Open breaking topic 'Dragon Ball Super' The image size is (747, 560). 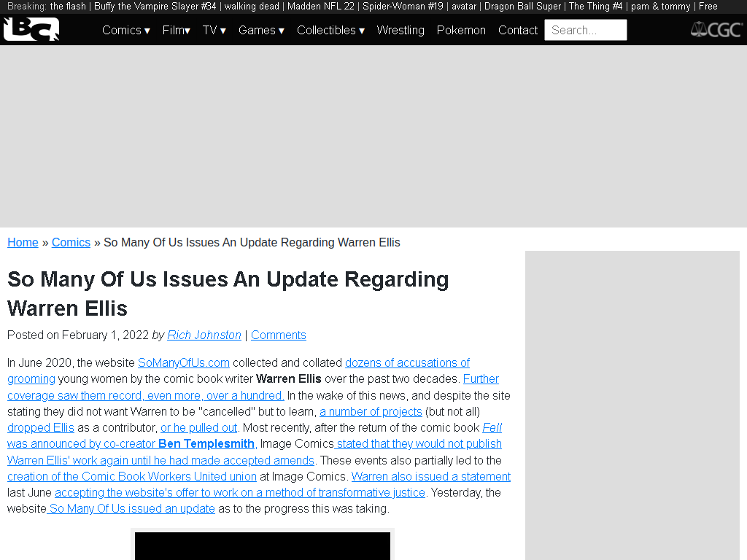pos(522,6)
